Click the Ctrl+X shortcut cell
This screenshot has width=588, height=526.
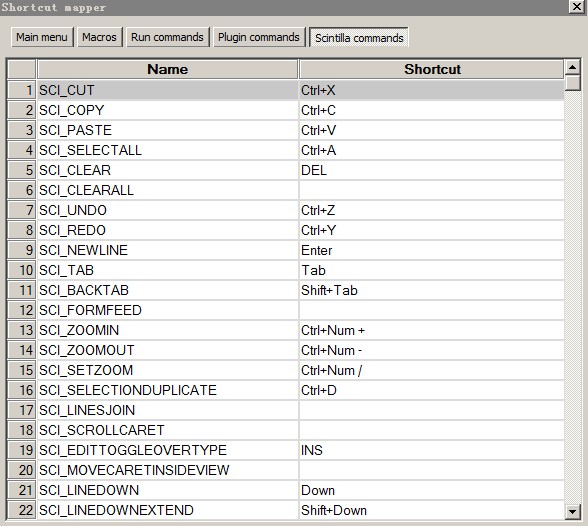(x=431, y=90)
